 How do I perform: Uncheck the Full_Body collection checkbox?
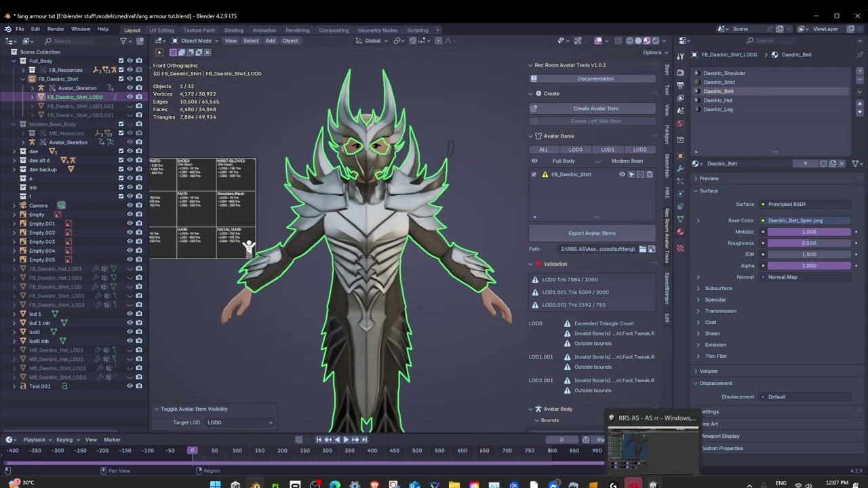point(121,61)
